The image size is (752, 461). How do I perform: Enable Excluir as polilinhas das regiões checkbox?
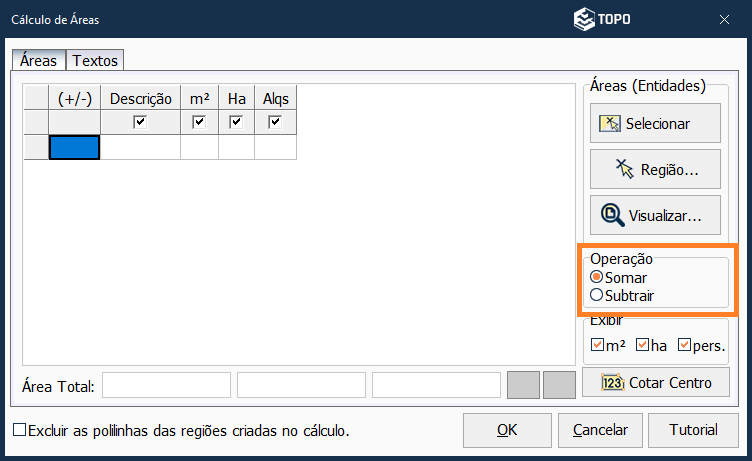20,430
